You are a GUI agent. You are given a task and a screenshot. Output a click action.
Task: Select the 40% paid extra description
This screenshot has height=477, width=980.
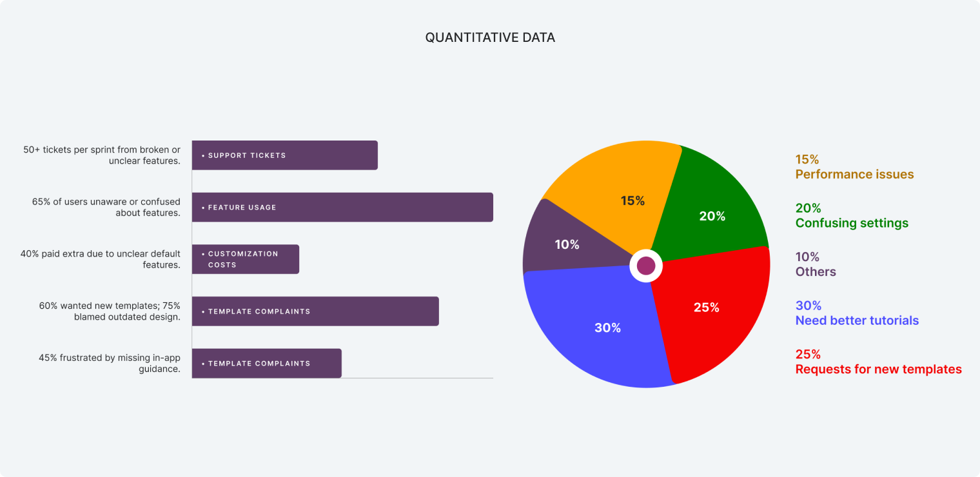(x=101, y=259)
